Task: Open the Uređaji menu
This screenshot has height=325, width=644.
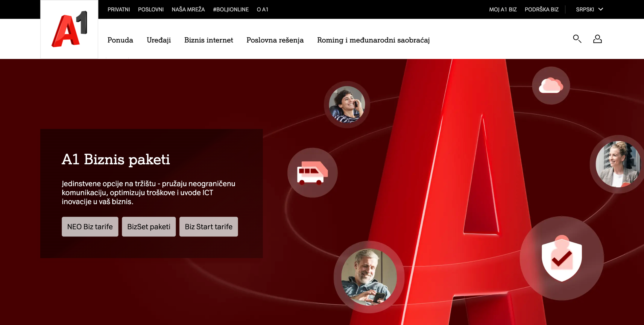Action: (159, 40)
